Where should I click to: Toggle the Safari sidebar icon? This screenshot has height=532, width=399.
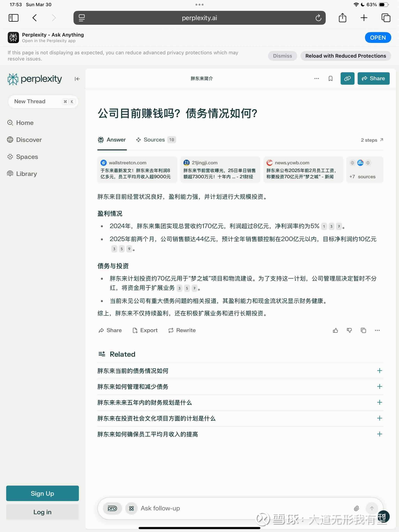[x=13, y=18]
